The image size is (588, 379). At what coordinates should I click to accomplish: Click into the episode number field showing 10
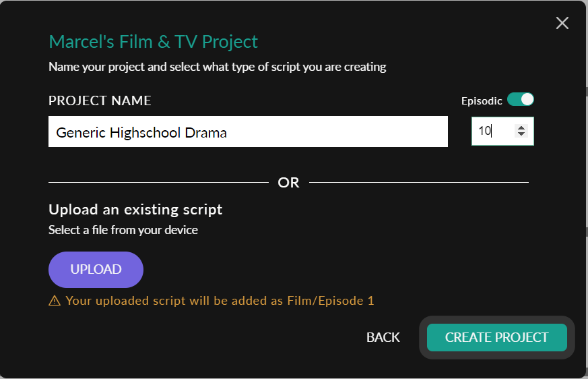502,131
